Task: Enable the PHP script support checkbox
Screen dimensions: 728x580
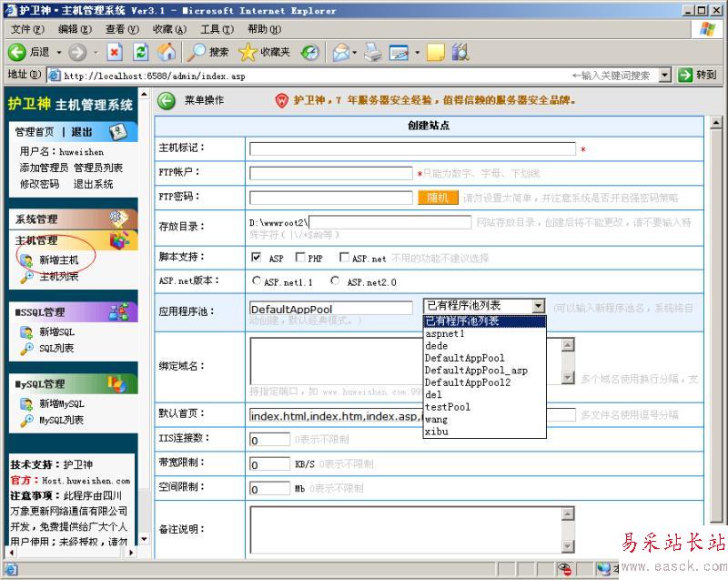Action: pyautogui.click(x=300, y=257)
